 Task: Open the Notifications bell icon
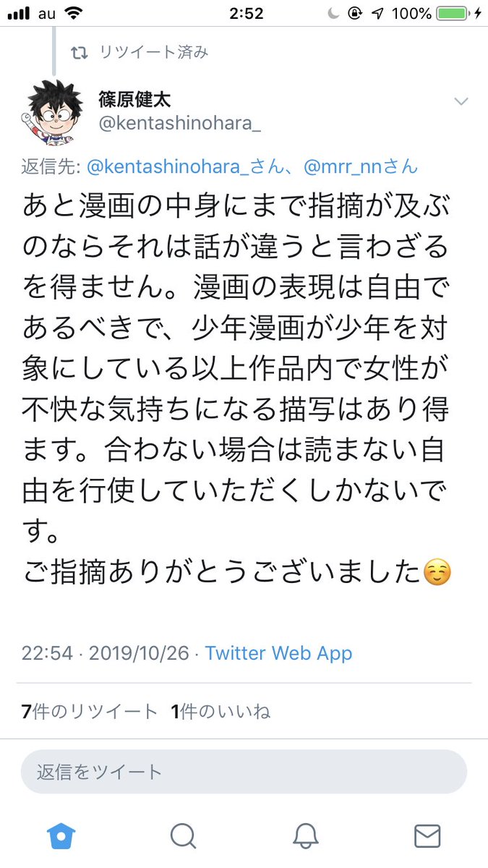click(306, 836)
